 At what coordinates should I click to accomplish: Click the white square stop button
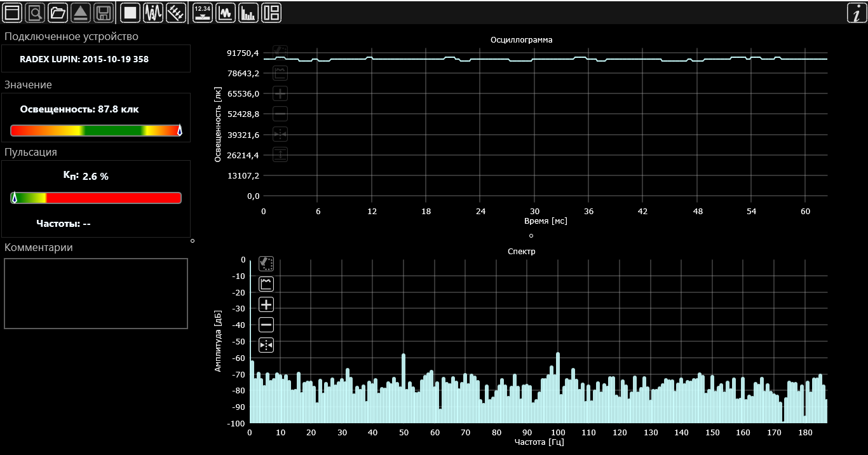coord(130,12)
